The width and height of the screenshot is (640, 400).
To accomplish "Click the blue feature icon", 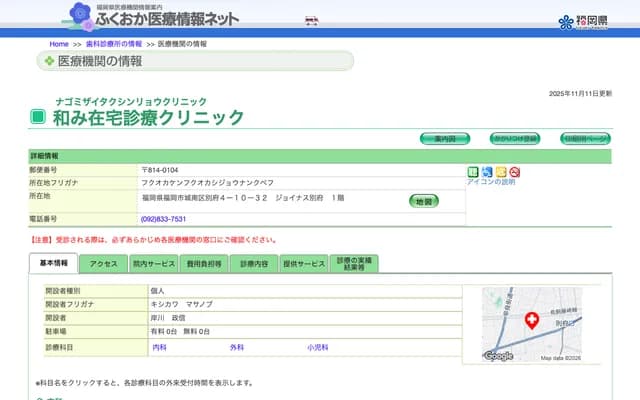I will click(487, 172).
